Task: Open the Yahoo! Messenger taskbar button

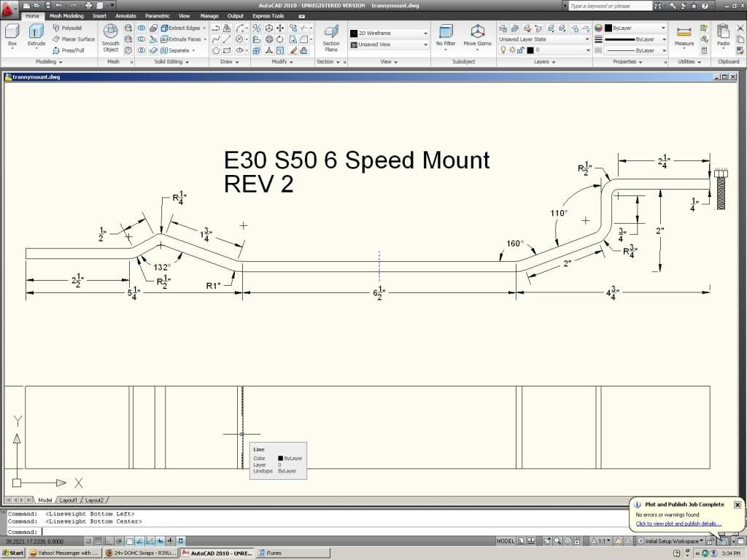Action: pos(64,553)
